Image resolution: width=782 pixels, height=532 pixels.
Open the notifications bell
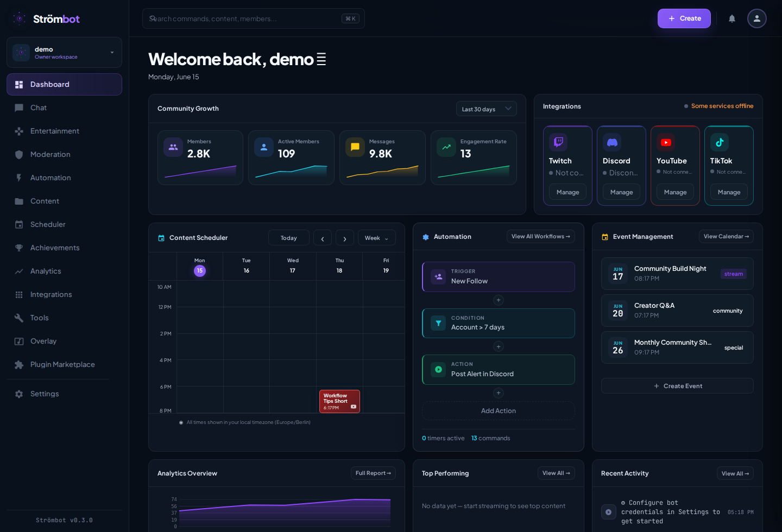click(732, 18)
